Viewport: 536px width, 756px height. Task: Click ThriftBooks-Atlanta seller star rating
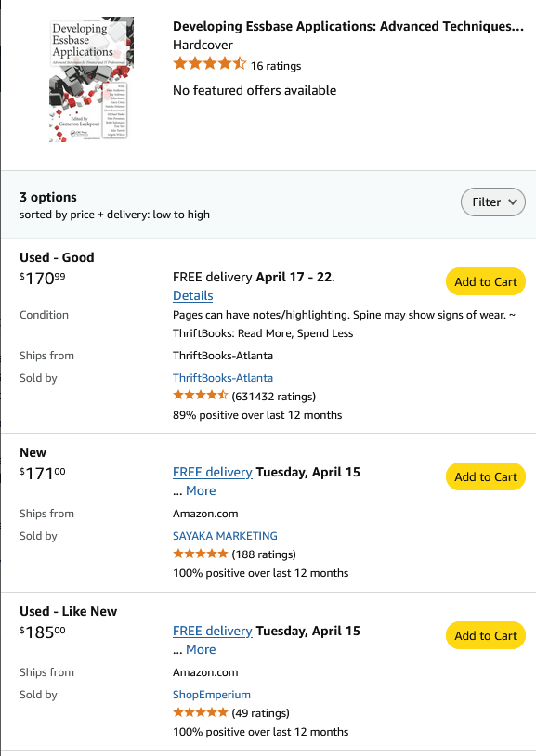[201, 396]
